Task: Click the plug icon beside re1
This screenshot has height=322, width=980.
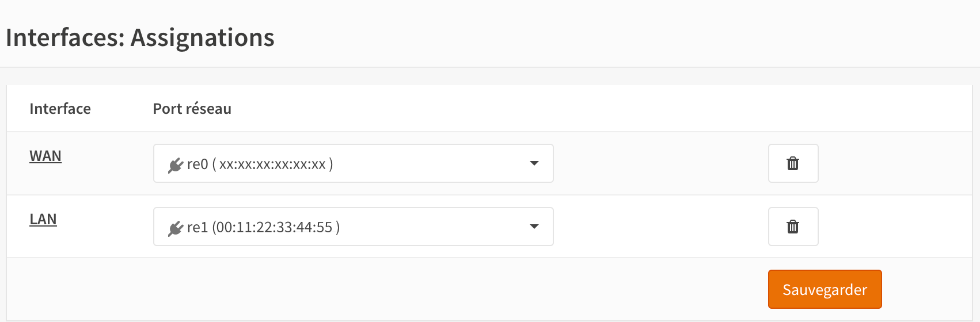Action: pyautogui.click(x=176, y=228)
